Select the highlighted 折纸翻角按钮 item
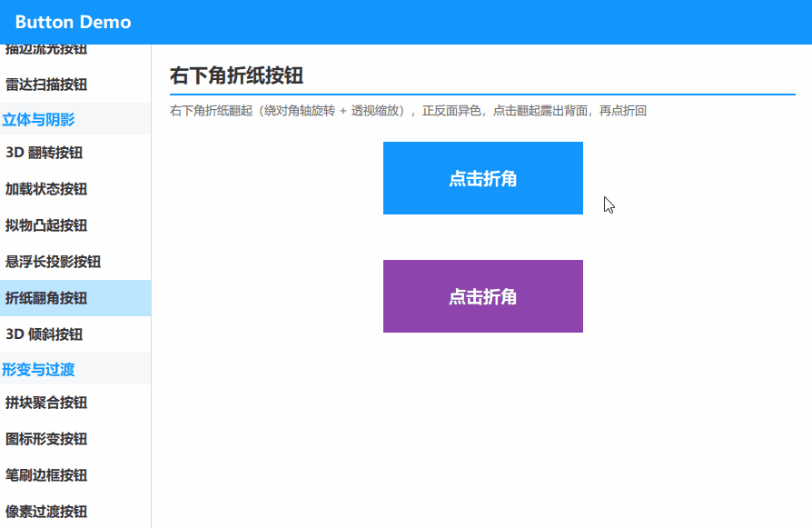This screenshot has height=528, width=812. (x=75, y=298)
